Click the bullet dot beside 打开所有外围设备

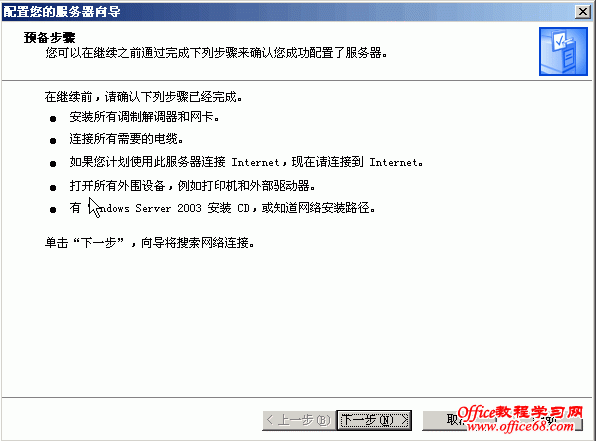(x=53, y=187)
